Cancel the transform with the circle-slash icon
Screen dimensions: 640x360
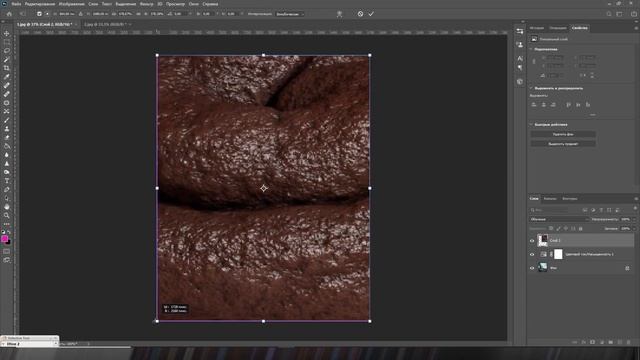tap(360, 14)
